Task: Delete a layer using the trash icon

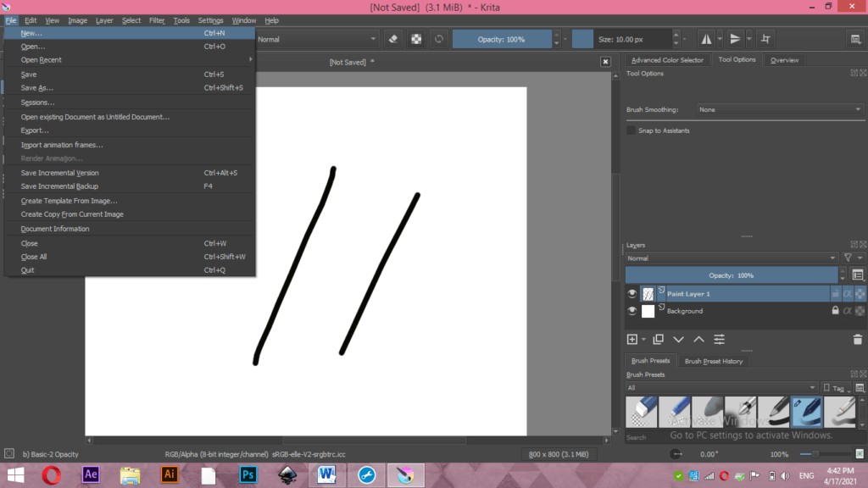Action: click(x=857, y=339)
